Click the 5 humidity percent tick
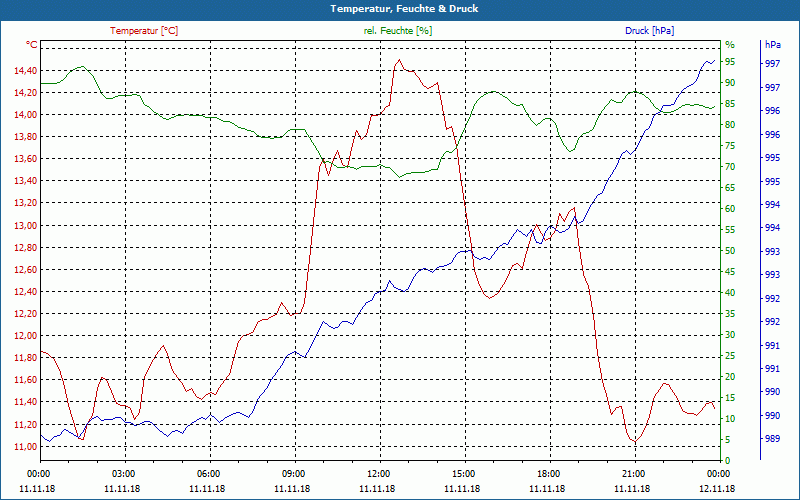Screen dimensions: 800x500 728,440
